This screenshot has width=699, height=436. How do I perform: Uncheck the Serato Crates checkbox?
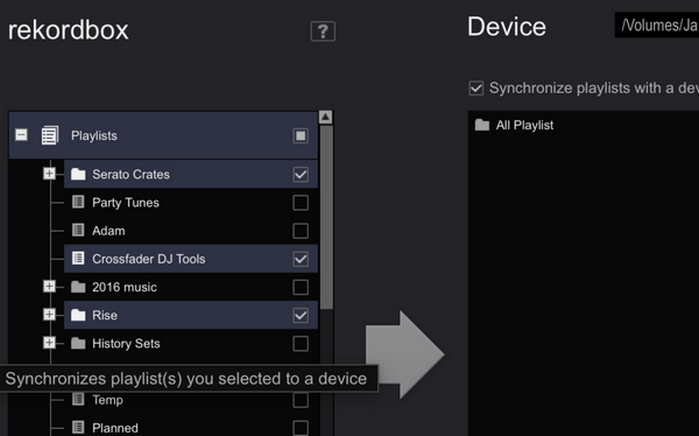click(300, 174)
